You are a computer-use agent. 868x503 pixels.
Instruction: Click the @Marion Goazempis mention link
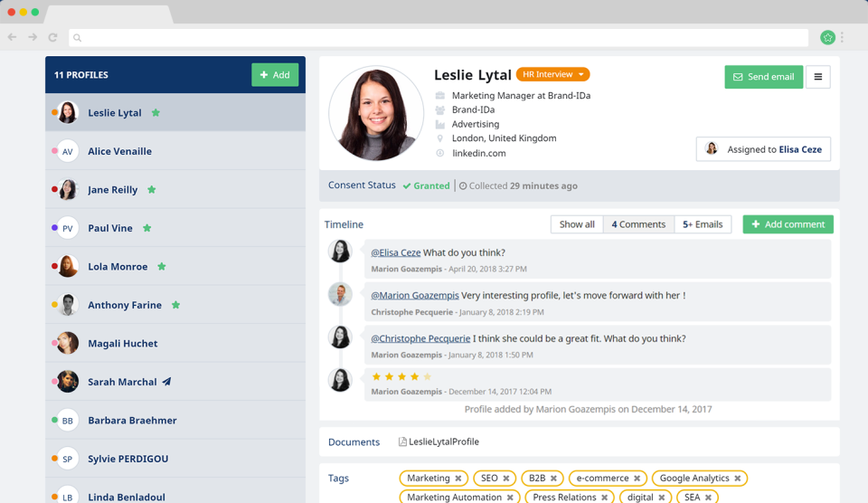pos(415,296)
